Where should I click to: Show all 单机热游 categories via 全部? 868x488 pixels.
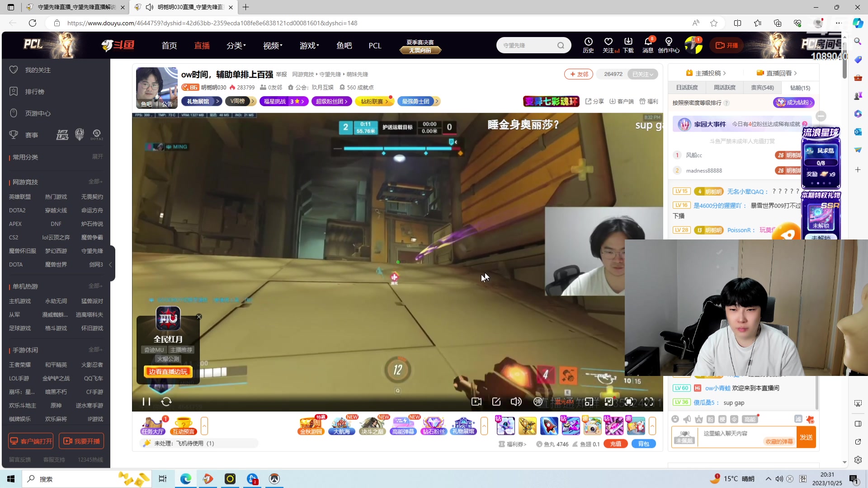coord(95,286)
